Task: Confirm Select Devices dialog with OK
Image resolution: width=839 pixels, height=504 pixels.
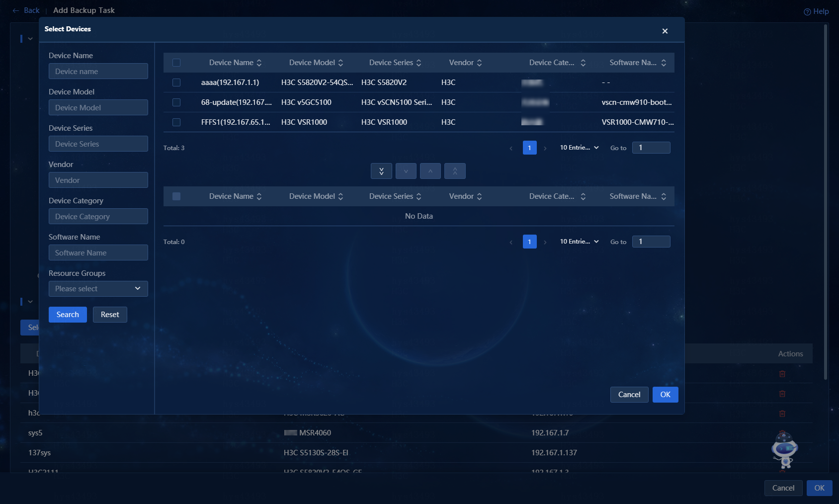Action: tap(666, 395)
